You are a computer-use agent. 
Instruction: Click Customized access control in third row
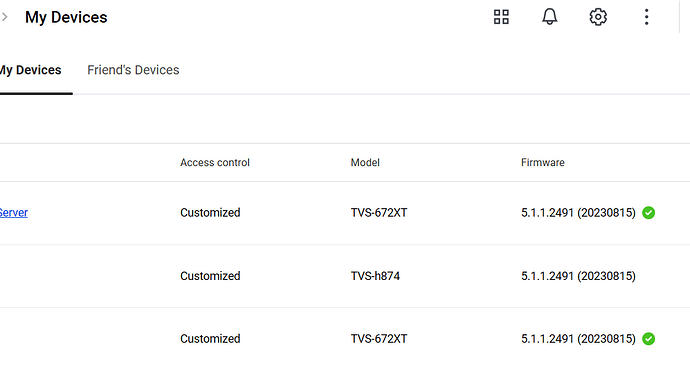click(x=210, y=339)
